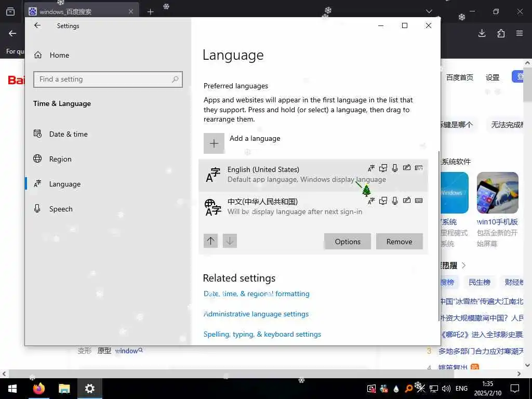Screen dimensions: 532x399
Task: Open the Windows Start menu
Action: (12, 389)
